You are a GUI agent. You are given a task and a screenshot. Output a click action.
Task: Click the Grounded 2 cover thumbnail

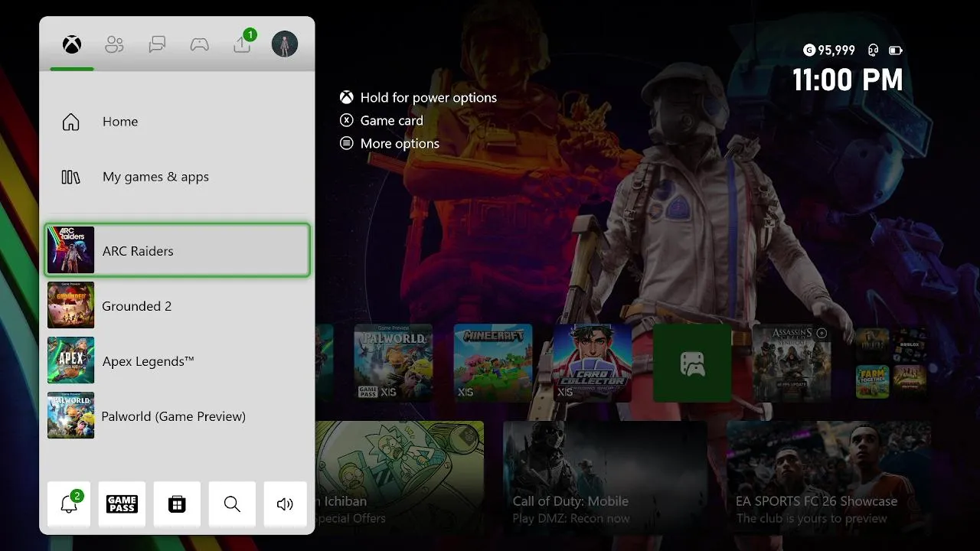coord(70,305)
